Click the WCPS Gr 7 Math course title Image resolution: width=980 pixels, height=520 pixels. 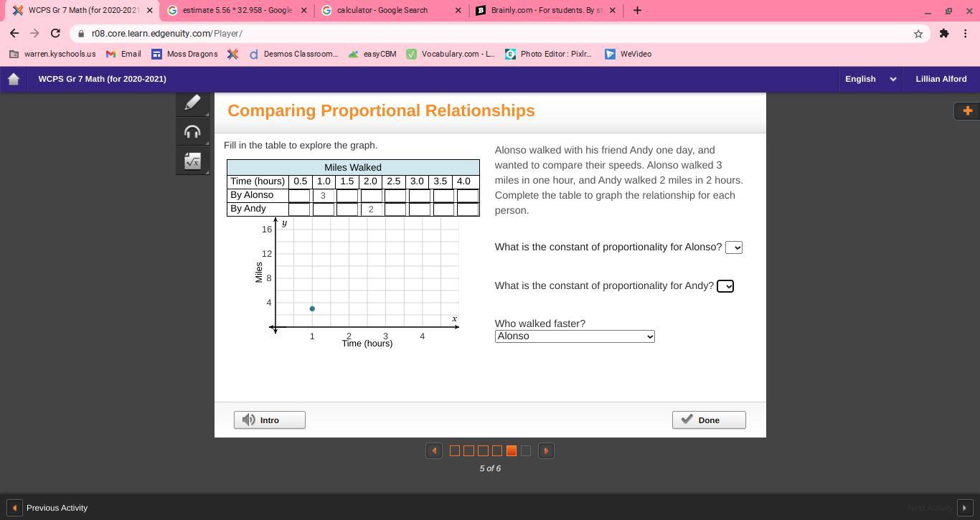[103, 79]
